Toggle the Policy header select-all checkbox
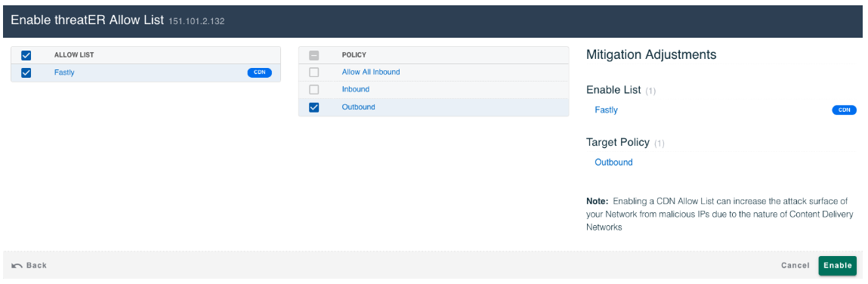Viewport: 868px width, 284px height. click(314, 55)
